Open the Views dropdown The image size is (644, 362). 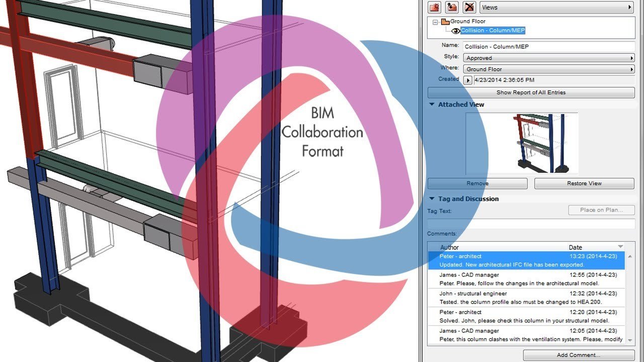tap(556, 7)
